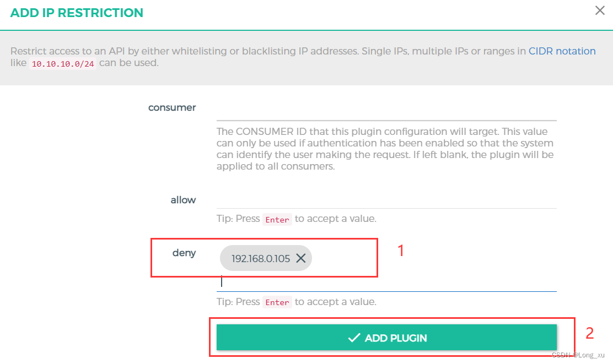613x364 pixels.
Task: Place cursor in the deny text input
Action: coord(386,282)
